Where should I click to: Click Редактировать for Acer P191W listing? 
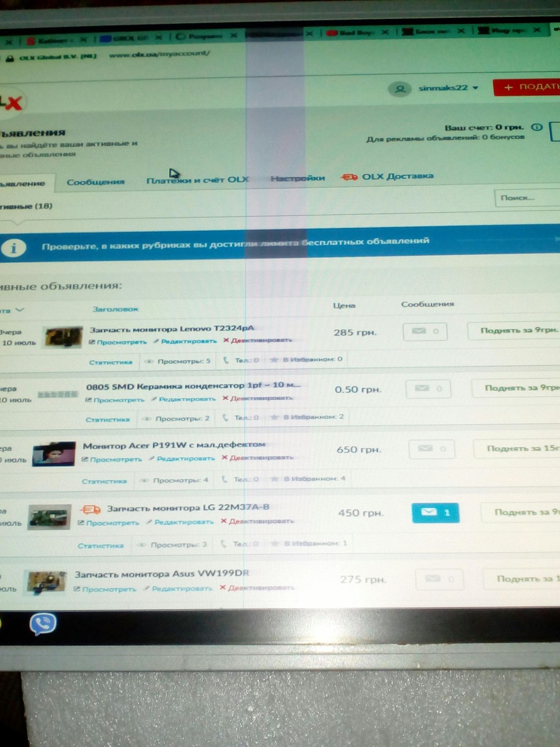[182, 458]
